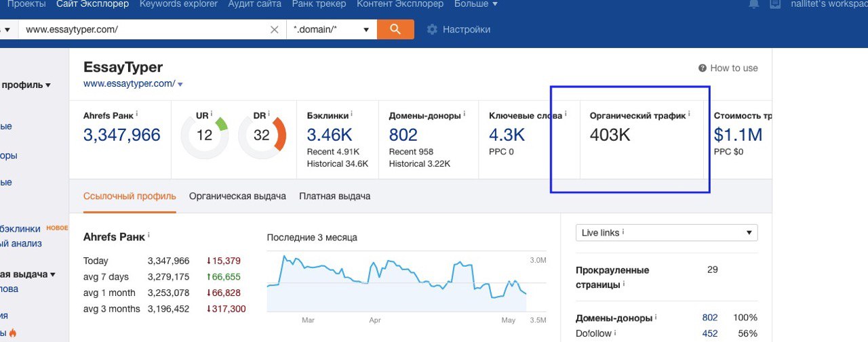Expand the Больше menu

pyautogui.click(x=476, y=4)
